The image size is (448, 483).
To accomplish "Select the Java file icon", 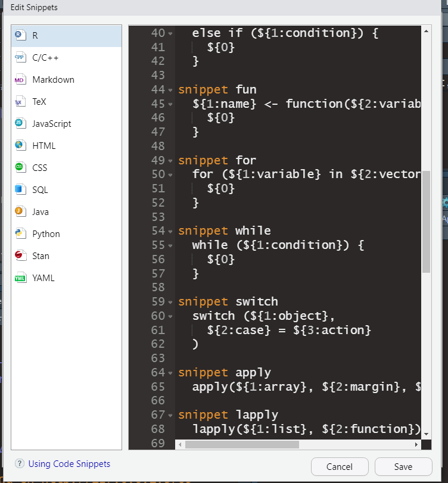I will click(x=20, y=212).
